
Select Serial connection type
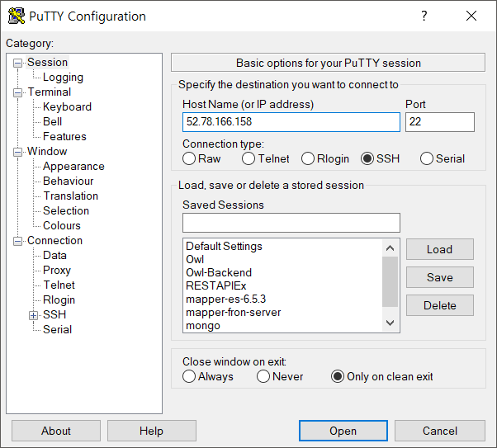point(443,158)
